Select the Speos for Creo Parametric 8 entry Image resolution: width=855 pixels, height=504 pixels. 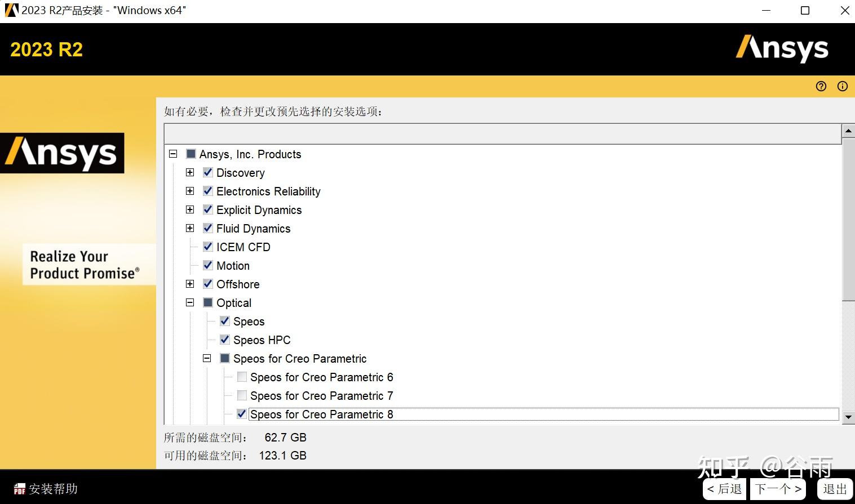point(322,414)
